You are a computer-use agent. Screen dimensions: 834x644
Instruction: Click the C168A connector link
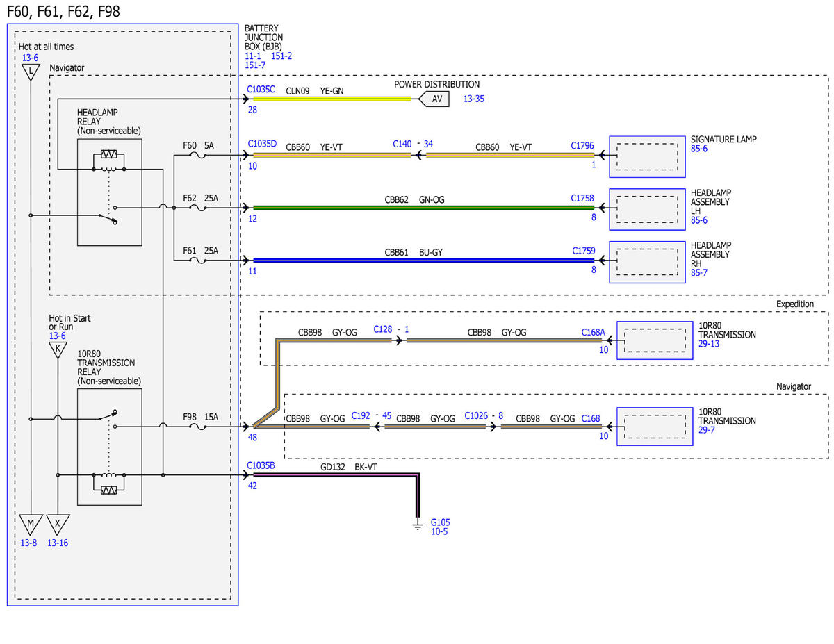(x=595, y=333)
